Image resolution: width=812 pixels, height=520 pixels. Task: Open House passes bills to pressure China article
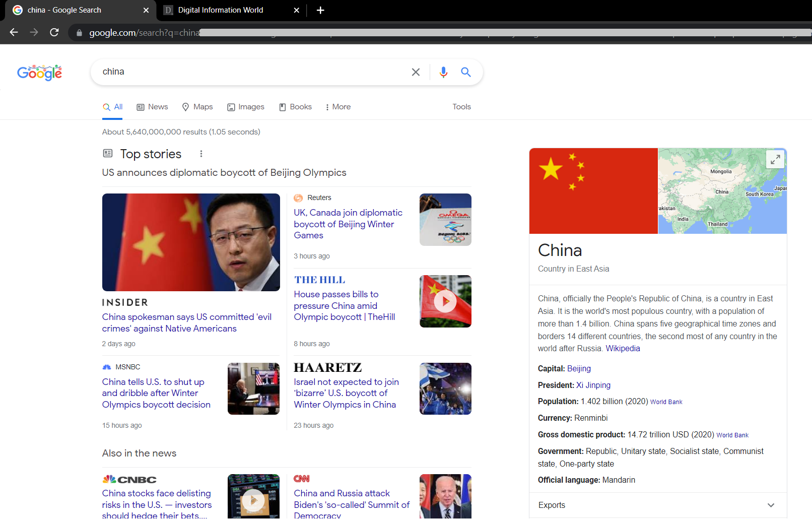pos(345,306)
